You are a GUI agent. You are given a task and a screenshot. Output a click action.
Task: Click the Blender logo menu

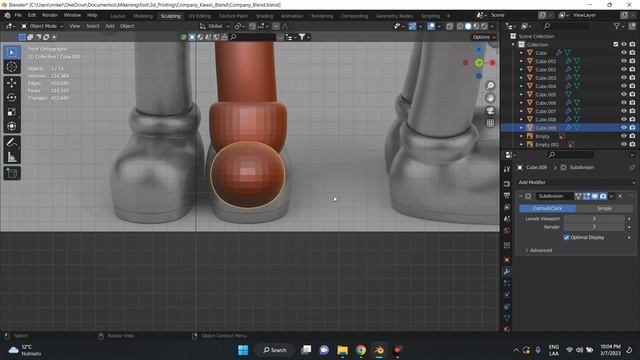pos(7,15)
